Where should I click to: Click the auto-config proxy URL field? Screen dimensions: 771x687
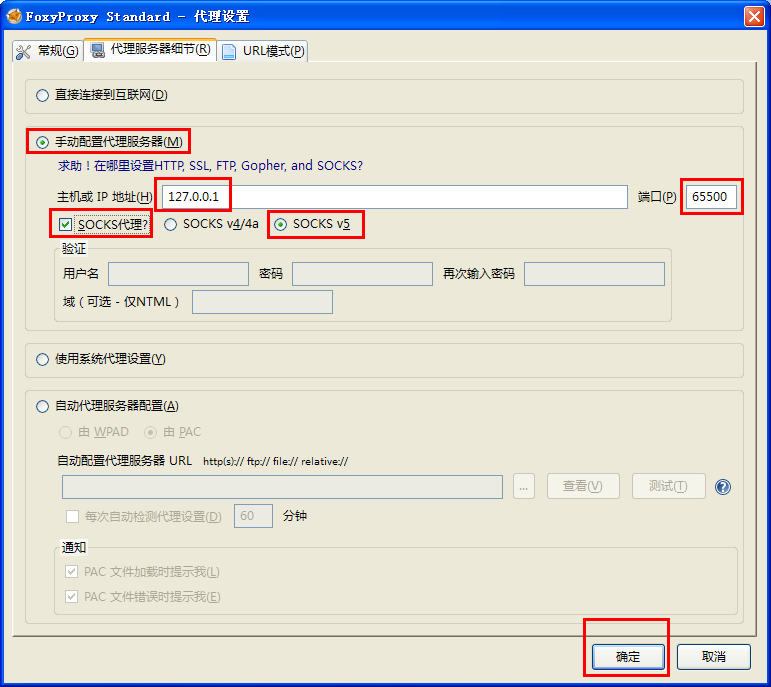282,487
